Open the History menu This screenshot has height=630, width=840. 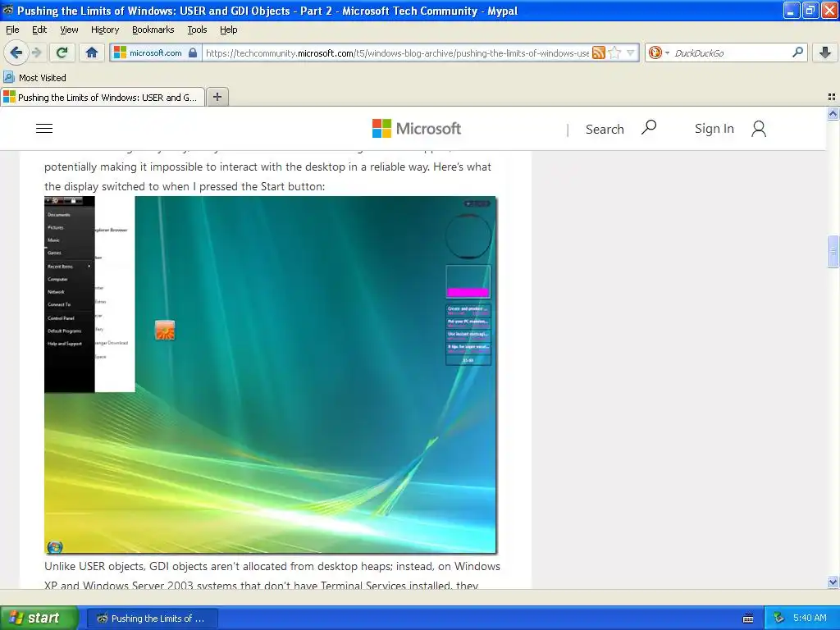[x=105, y=30]
